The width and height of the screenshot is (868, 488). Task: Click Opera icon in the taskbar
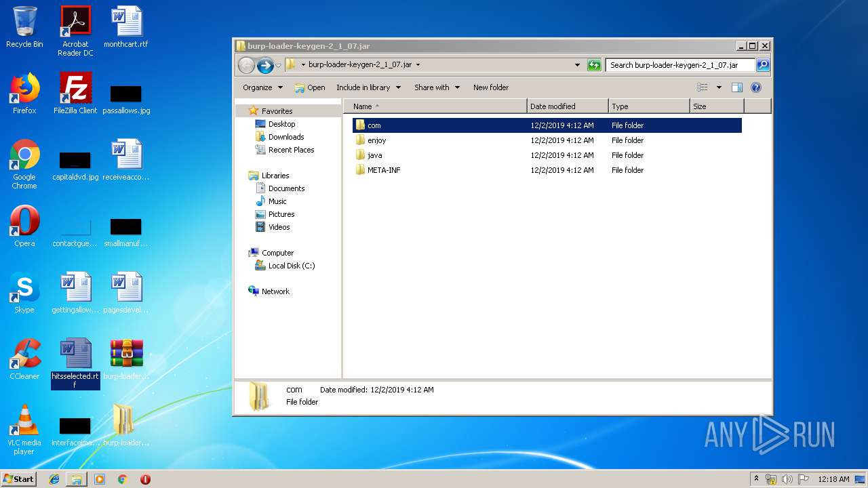click(x=145, y=479)
